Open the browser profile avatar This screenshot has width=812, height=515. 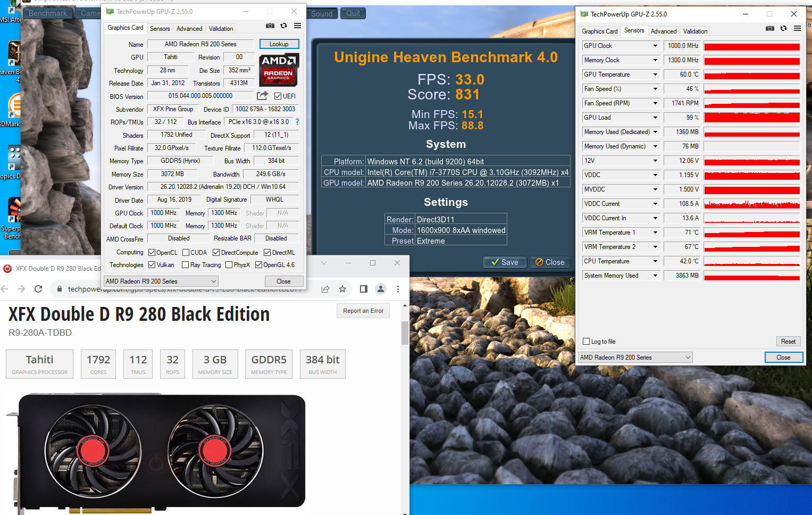[381, 289]
